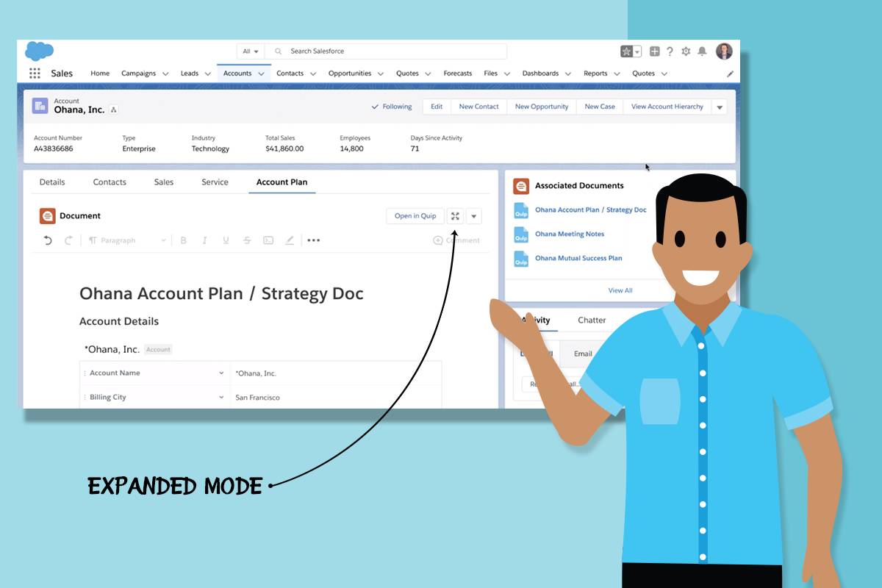Click the New Contact button
882x588 pixels.
coord(478,107)
